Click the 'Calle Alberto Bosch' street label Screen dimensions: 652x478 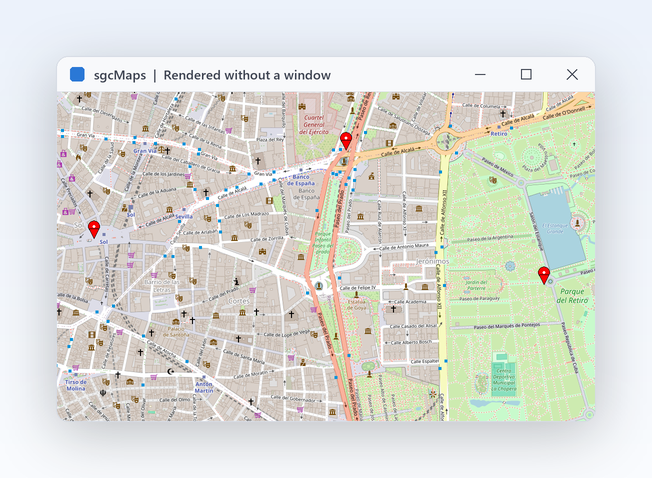[x=411, y=342]
